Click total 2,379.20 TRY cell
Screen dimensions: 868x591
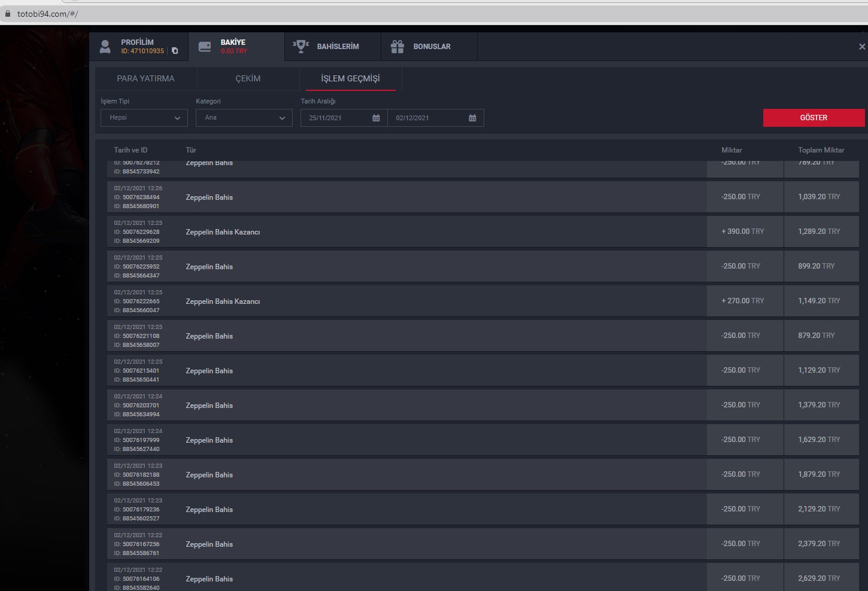click(x=821, y=544)
